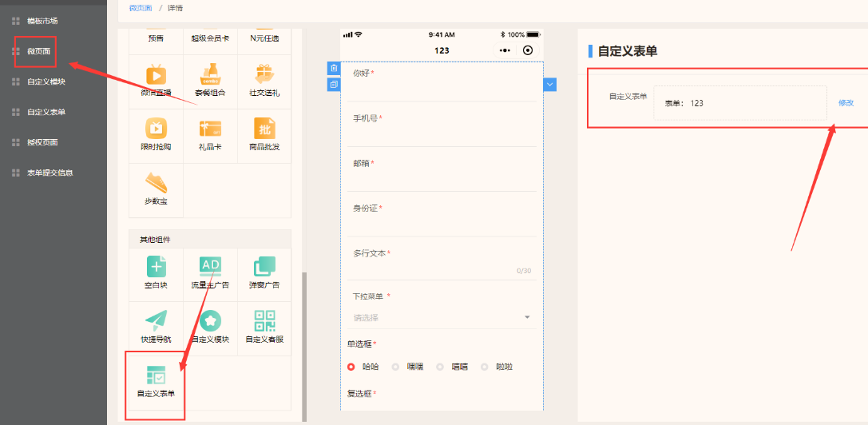Screen dimensions: 868x425
Task: Click the 详情 breadcrumb text
Action: pos(176,8)
